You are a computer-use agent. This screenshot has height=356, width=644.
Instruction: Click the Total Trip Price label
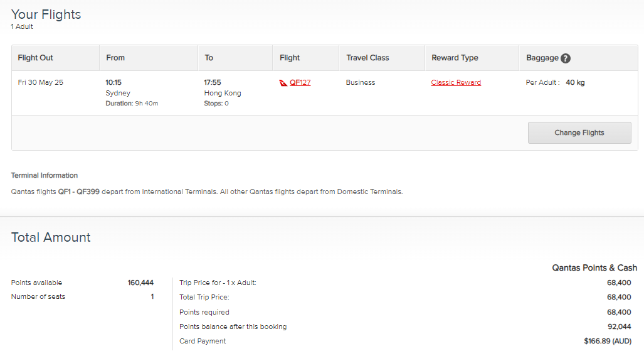tap(204, 297)
